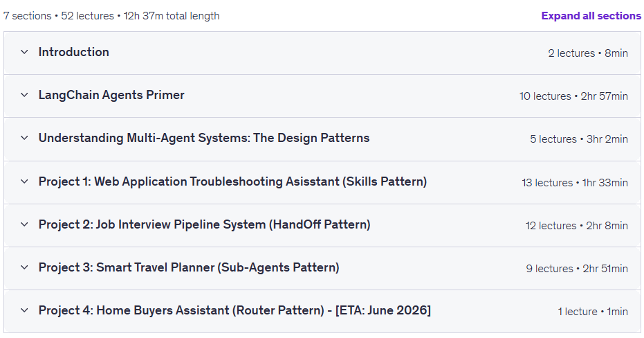This screenshot has height=338, width=644.
Task: Click the Expand all sections link
Action: [591, 16]
